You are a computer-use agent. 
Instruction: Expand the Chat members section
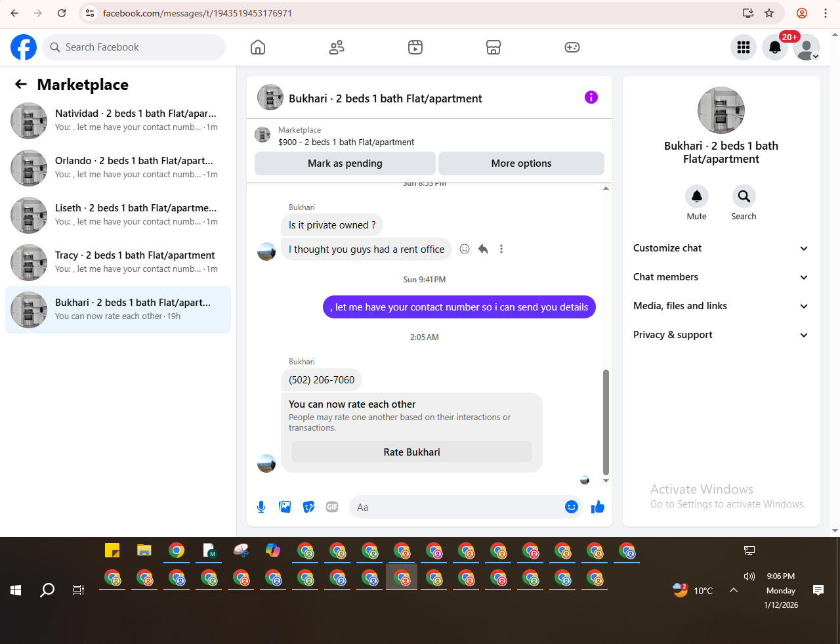tap(721, 277)
